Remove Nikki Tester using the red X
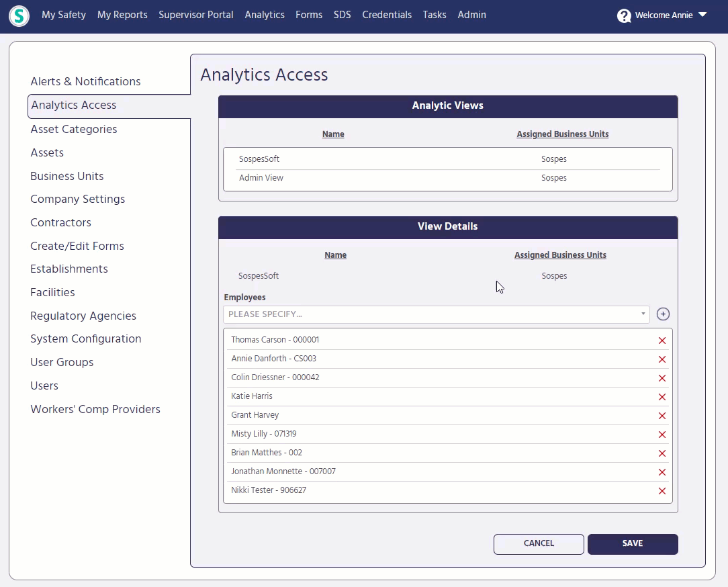The width and height of the screenshot is (728, 587). [x=662, y=491]
